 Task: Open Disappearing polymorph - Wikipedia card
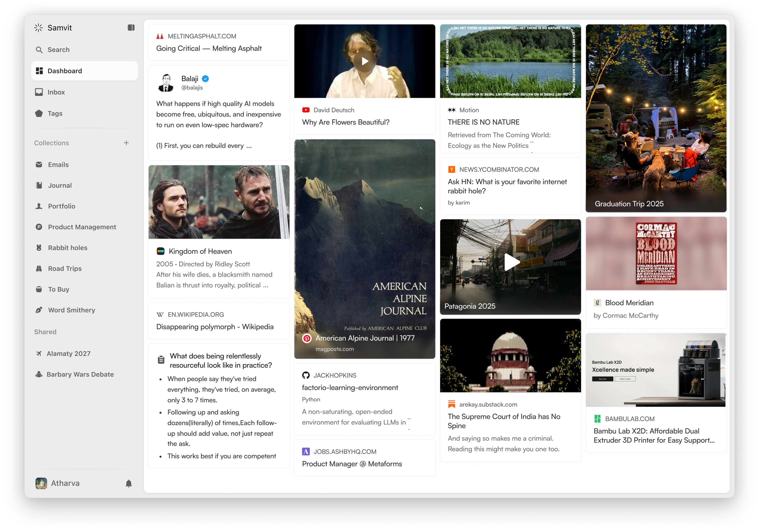pyautogui.click(x=219, y=321)
